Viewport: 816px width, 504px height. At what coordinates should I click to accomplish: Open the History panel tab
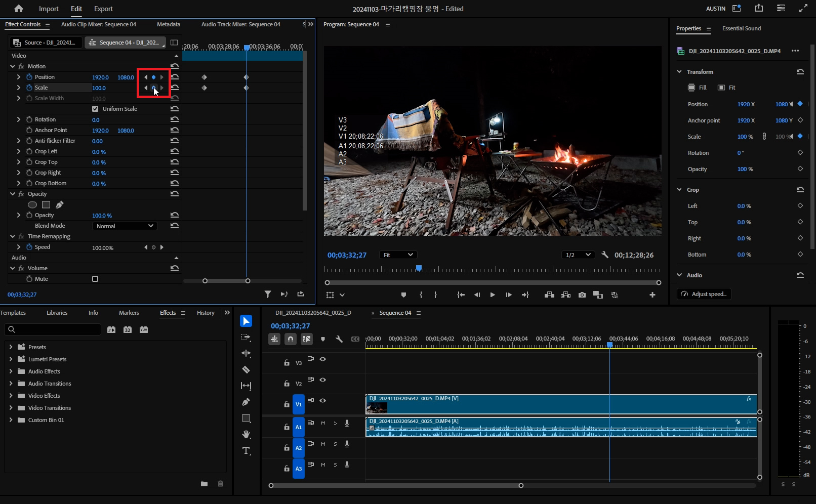(x=206, y=313)
